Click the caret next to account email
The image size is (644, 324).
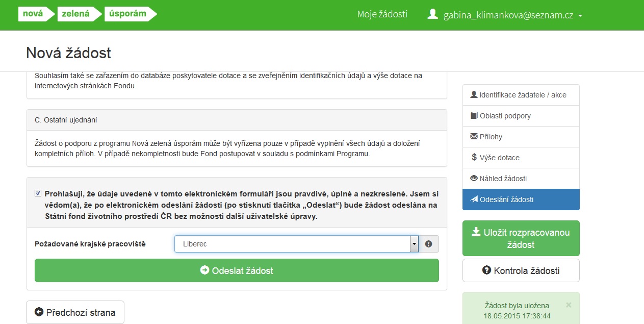[x=580, y=16]
